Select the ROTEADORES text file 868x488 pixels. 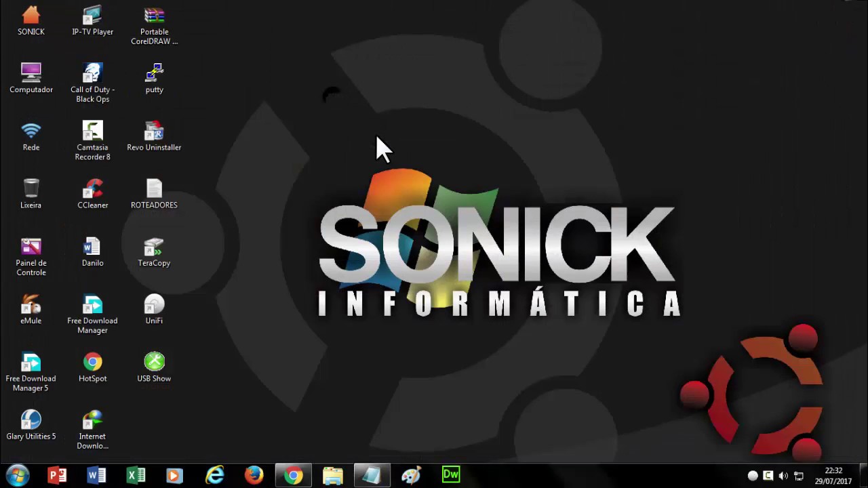click(154, 193)
